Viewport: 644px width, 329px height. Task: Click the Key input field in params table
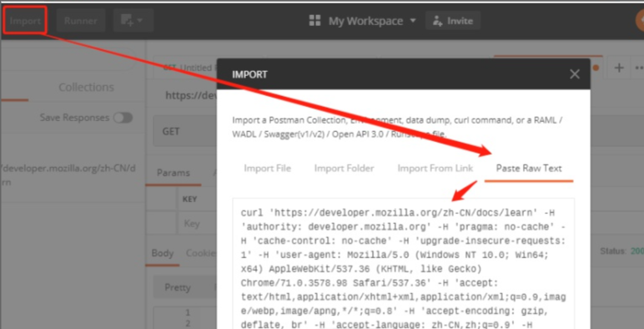click(198, 224)
